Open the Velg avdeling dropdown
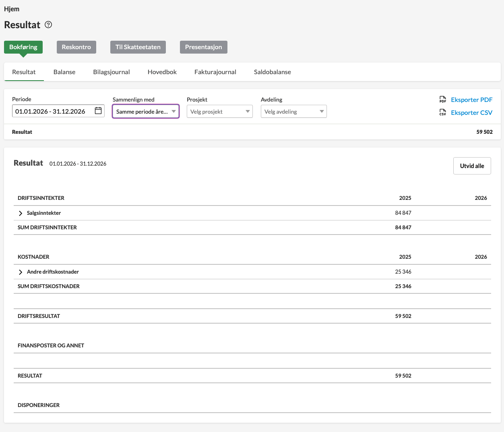The image size is (504, 432). pos(293,112)
